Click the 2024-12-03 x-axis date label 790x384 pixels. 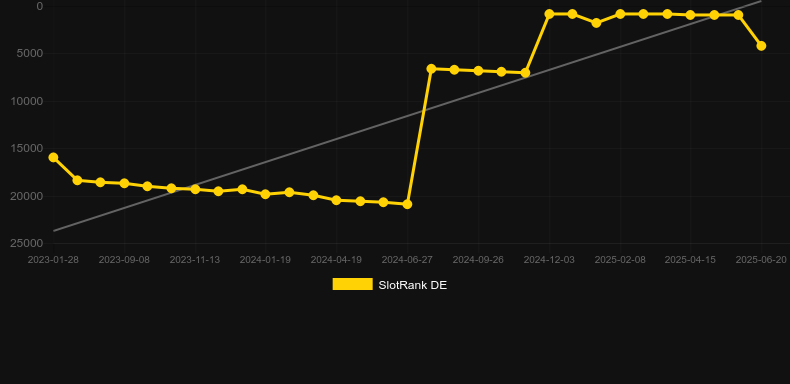tap(549, 260)
